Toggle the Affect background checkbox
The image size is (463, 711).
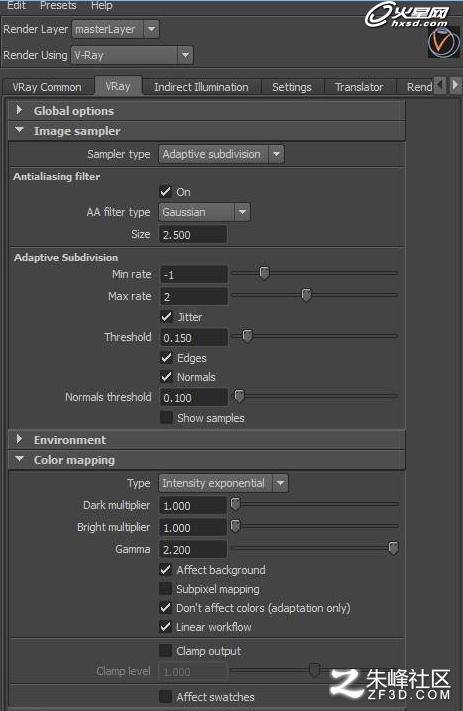[166, 570]
